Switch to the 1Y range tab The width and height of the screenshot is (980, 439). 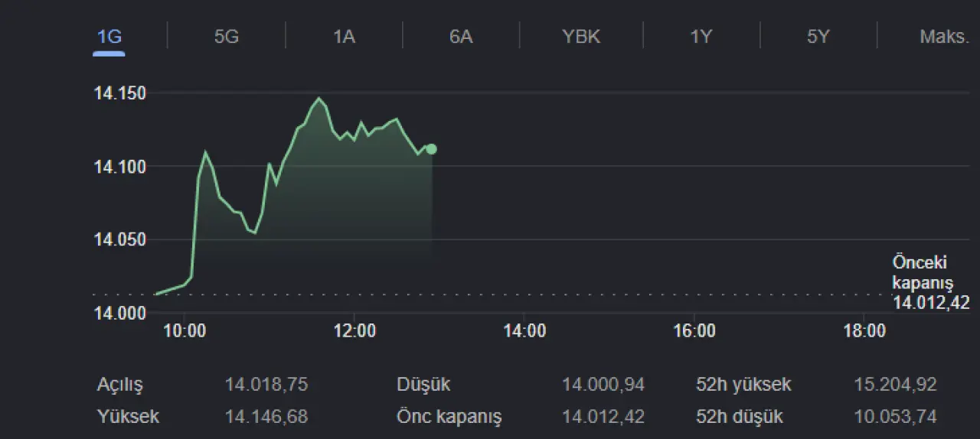[x=701, y=37]
